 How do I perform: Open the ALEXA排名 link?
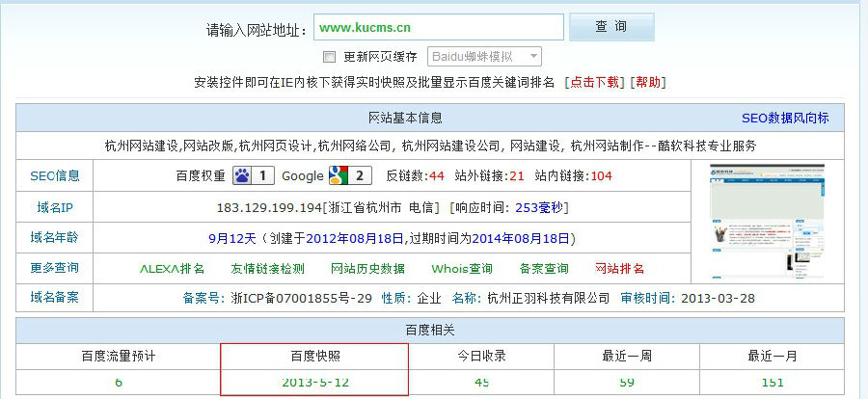tap(173, 269)
